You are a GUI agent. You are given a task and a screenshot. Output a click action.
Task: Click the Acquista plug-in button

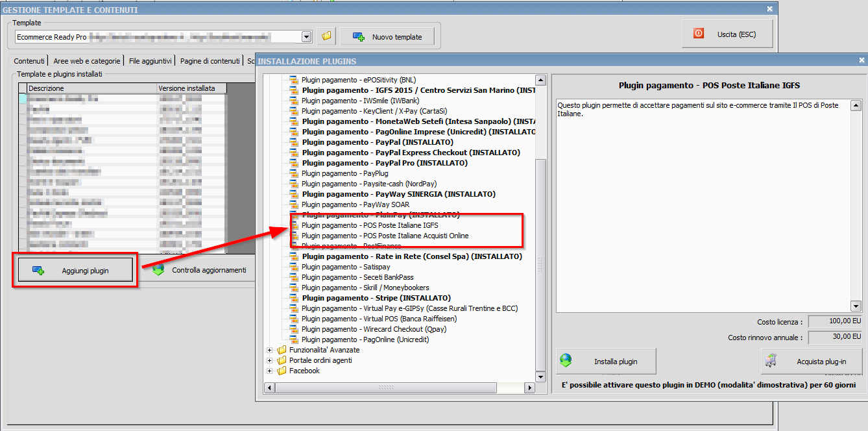[x=812, y=362]
